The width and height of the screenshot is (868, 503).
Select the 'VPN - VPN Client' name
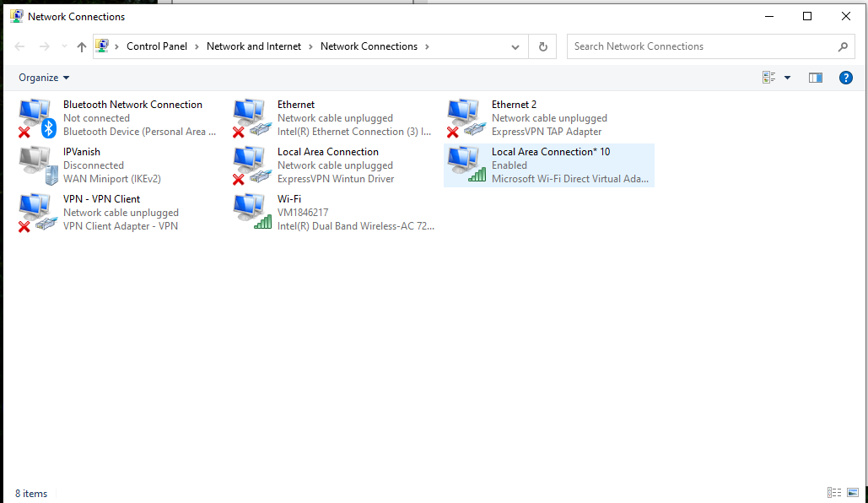pyautogui.click(x=101, y=199)
